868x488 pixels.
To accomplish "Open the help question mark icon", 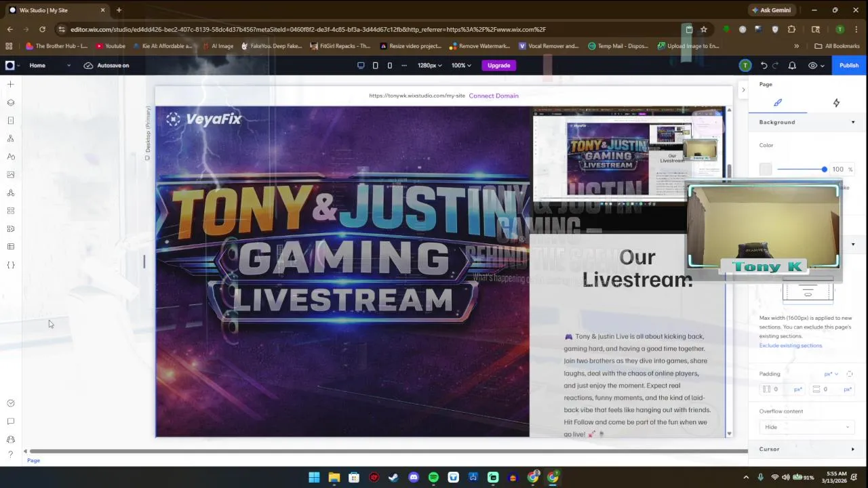I will point(10,454).
